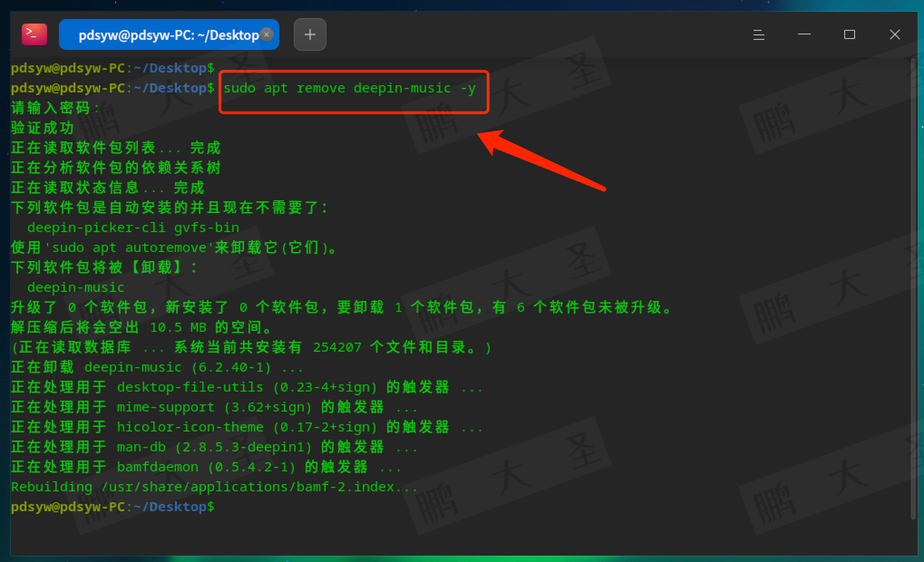The height and width of the screenshot is (562, 924).
Task: Open a new tab with plus button
Action: (x=310, y=34)
